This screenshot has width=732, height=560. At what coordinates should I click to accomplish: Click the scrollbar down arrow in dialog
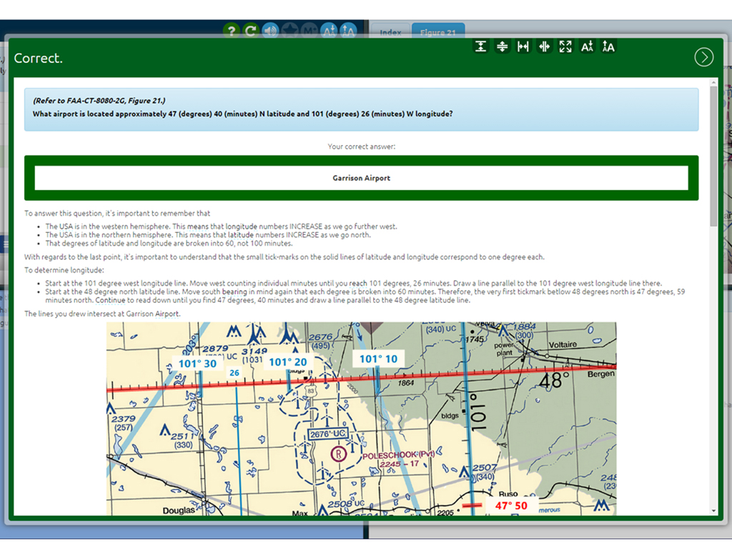coord(713,510)
